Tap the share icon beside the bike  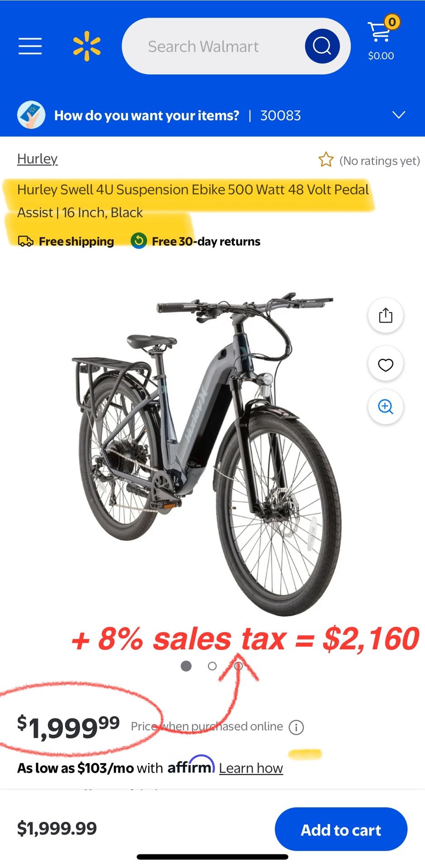pos(385,315)
